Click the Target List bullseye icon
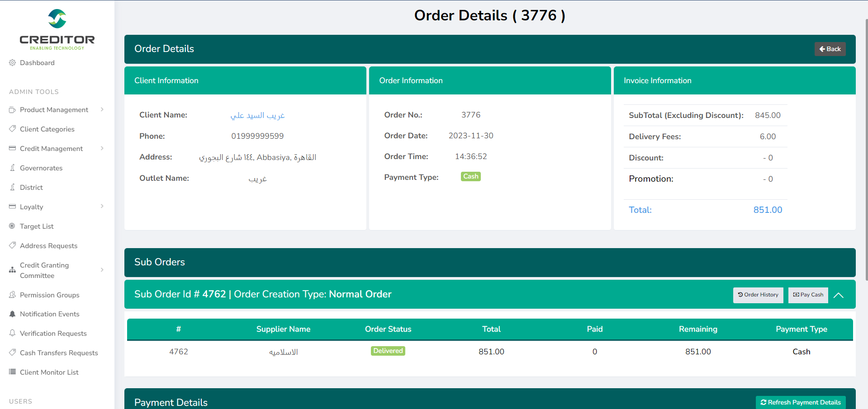The image size is (868, 409). coord(12,226)
